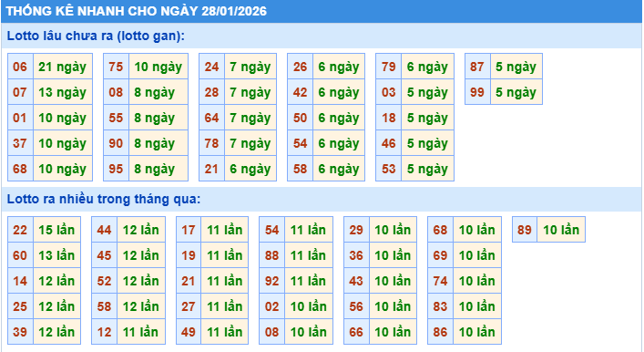
Task: Select number 03 in the lotto gan table
Action: tap(389, 92)
